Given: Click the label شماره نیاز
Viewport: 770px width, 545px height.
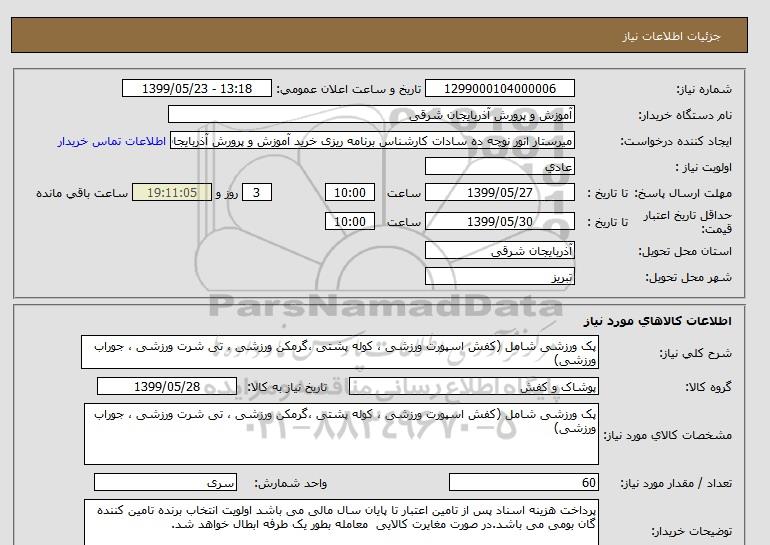Looking at the screenshot, I should coord(704,89).
